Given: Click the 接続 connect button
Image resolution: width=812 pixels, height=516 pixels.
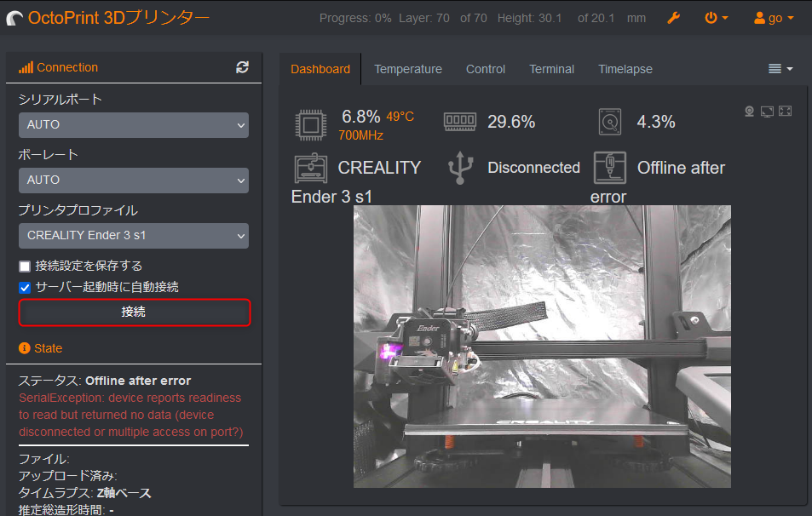Looking at the screenshot, I should pos(135,312).
